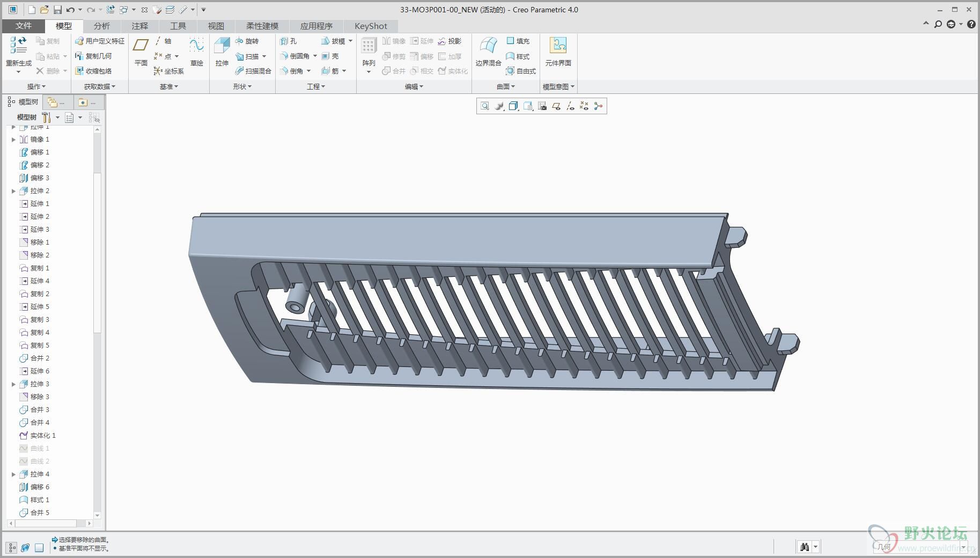Viewport: 980px width, 558px height.
Task: Click the 重新生成 regenerate icon
Action: pyautogui.click(x=18, y=46)
